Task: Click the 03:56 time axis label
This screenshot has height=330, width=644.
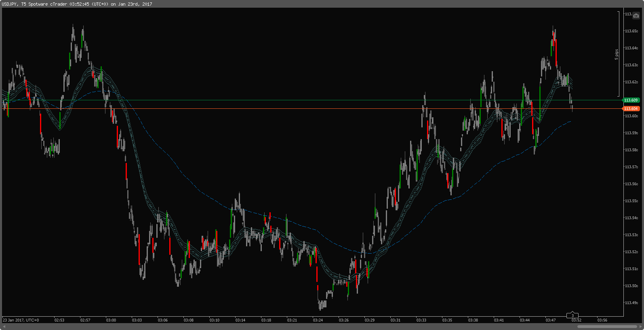Action: click(x=602, y=320)
